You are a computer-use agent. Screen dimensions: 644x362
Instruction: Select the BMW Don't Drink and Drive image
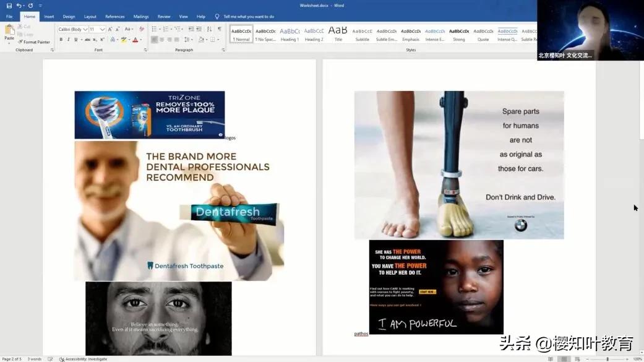[x=459, y=165]
